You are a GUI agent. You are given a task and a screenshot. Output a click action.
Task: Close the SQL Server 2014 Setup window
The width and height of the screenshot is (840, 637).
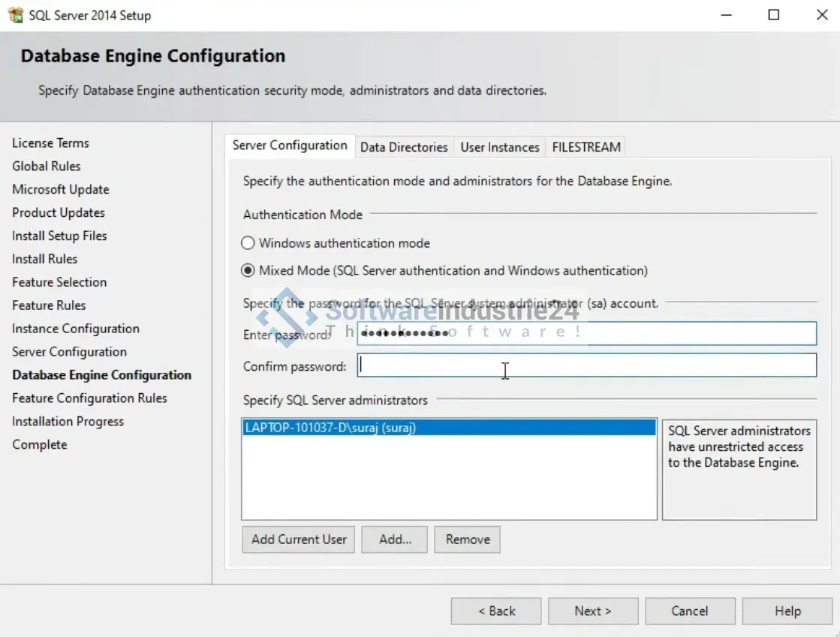tap(822, 15)
